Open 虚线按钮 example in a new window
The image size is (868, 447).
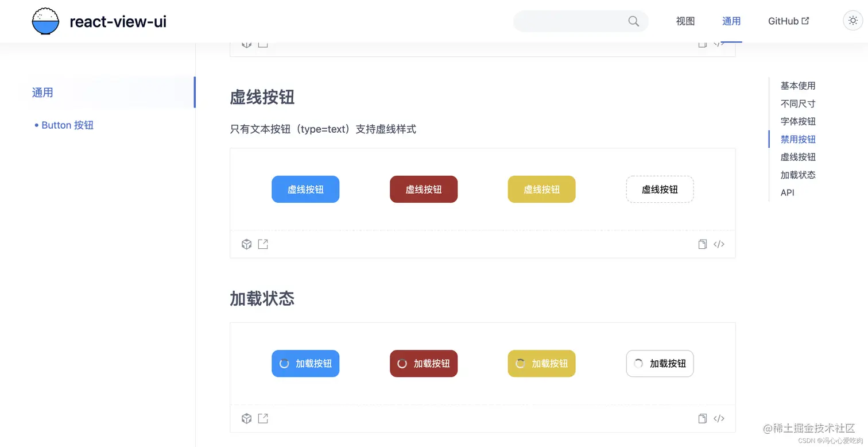(263, 244)
